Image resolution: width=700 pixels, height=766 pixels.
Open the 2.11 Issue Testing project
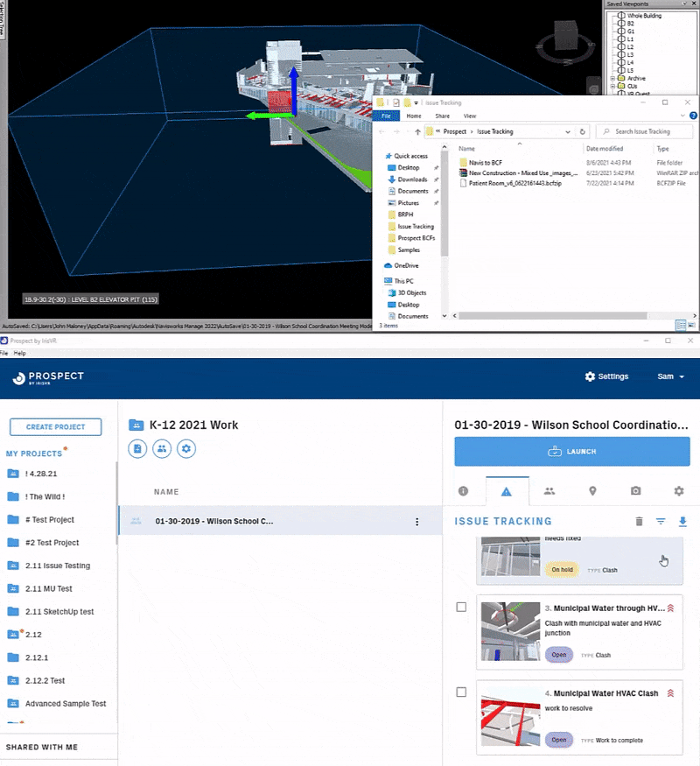click(58, 566)
